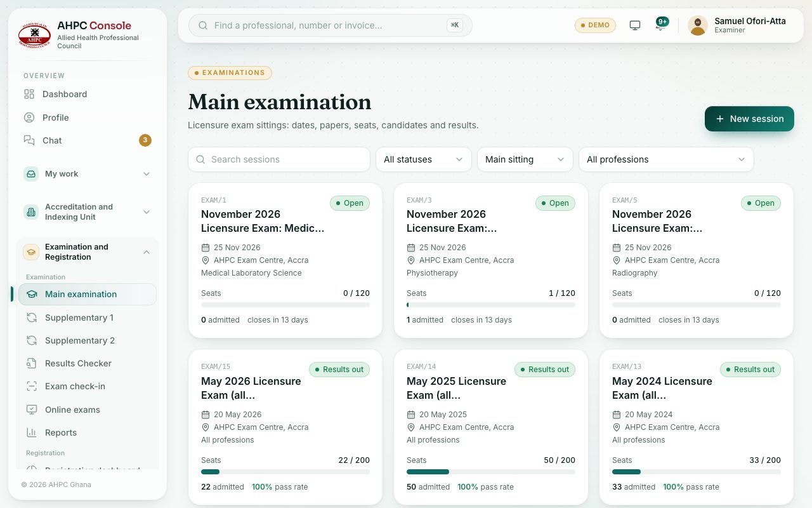Collapse Examination and Registration section chevron
The image size is (812, 508).
pos(147,252)
